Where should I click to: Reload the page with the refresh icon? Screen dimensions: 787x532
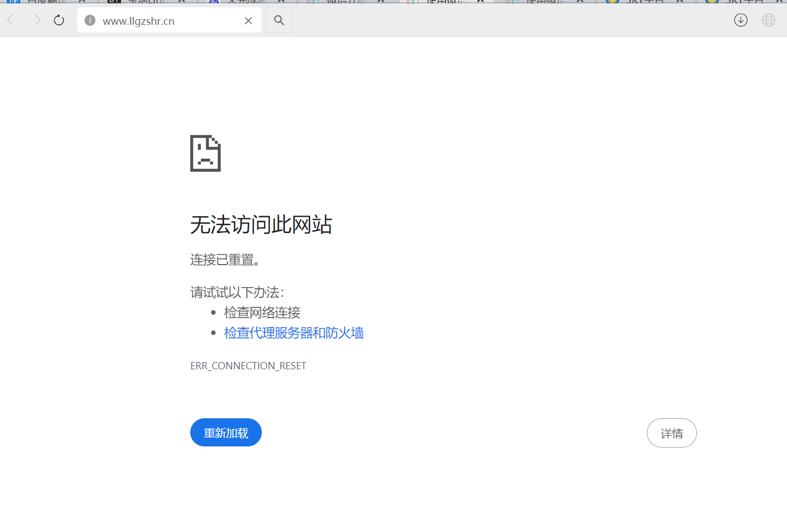(59, 20)
